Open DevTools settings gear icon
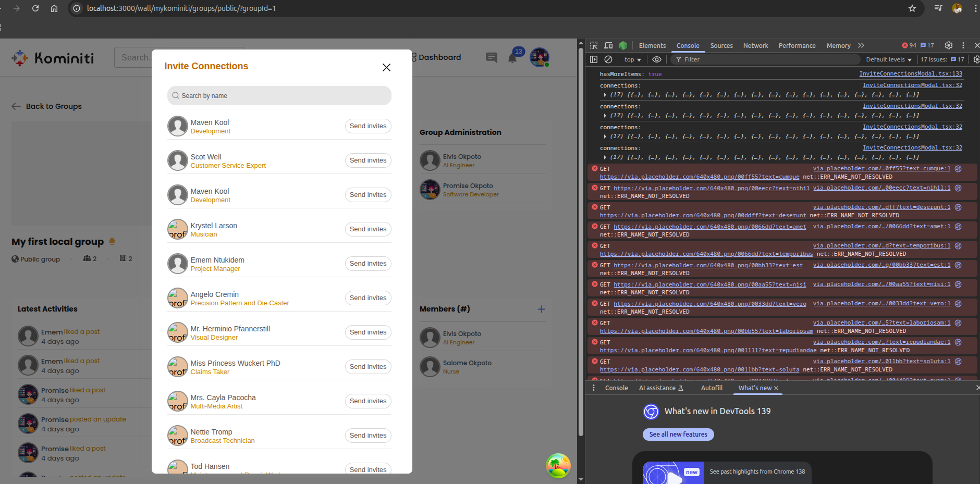980x484 pixels. (949, 45)
